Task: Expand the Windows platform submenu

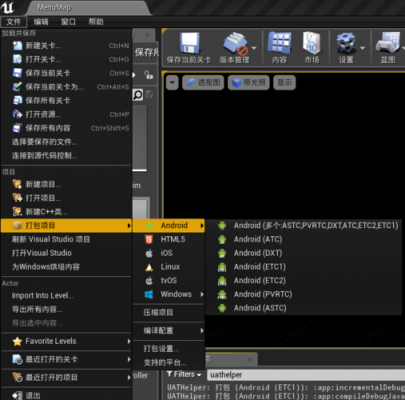Action: tap(169, 294)
